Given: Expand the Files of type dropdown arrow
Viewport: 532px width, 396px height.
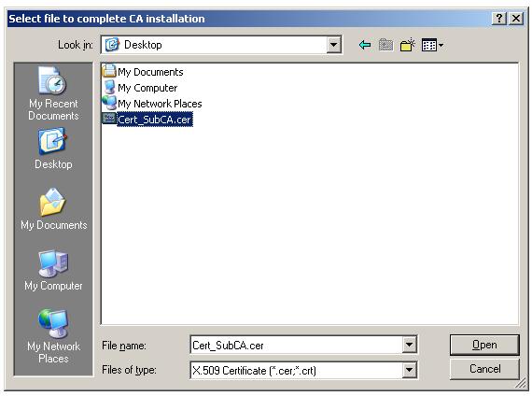Looking at the screenshot, I should click(409, 370).
